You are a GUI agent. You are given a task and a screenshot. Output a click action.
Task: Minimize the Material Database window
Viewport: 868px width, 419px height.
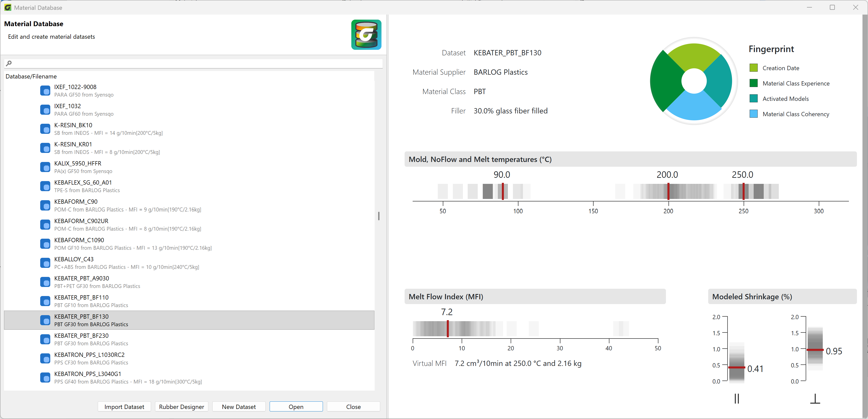click(x=809, y=7)
